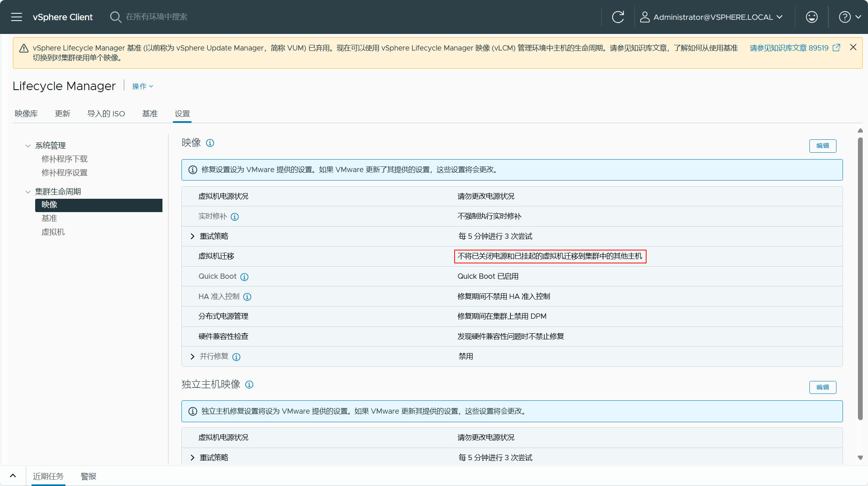Click info icon next to 实时修补
This screenshot has width=868, height=486.
pyautogui.click(x=235, y=217)
